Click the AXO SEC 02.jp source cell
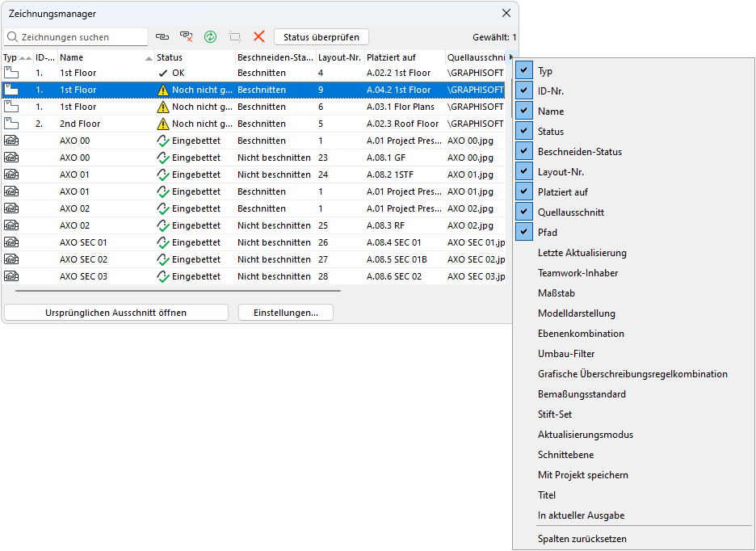The height and width of the screenshot is (551, 756). coord(476,259)
